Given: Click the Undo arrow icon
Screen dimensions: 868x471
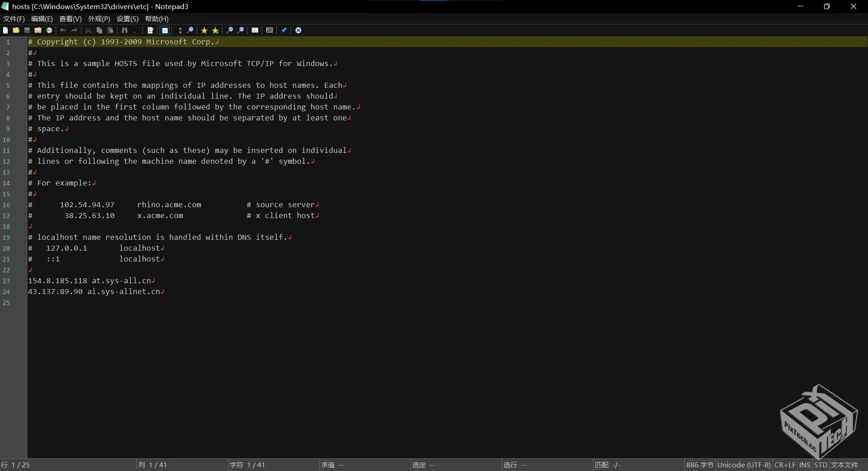Looking at the screenshot, I should point(63,30).
